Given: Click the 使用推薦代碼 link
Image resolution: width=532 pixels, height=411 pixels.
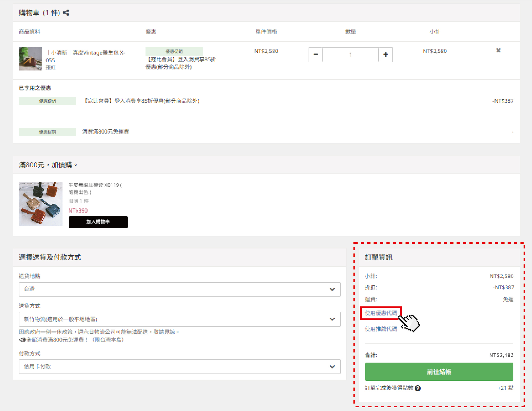Looking at the screenshot, I should tap(381, 329).
